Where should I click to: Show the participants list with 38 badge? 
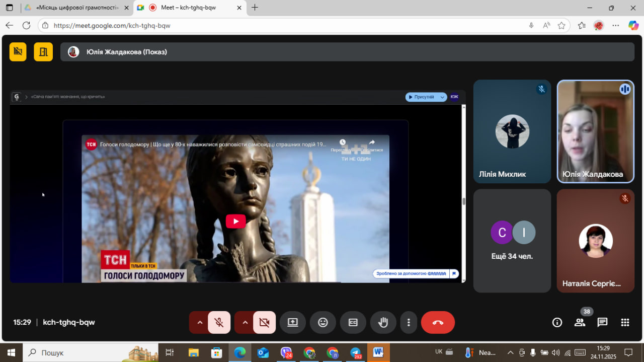580,323
